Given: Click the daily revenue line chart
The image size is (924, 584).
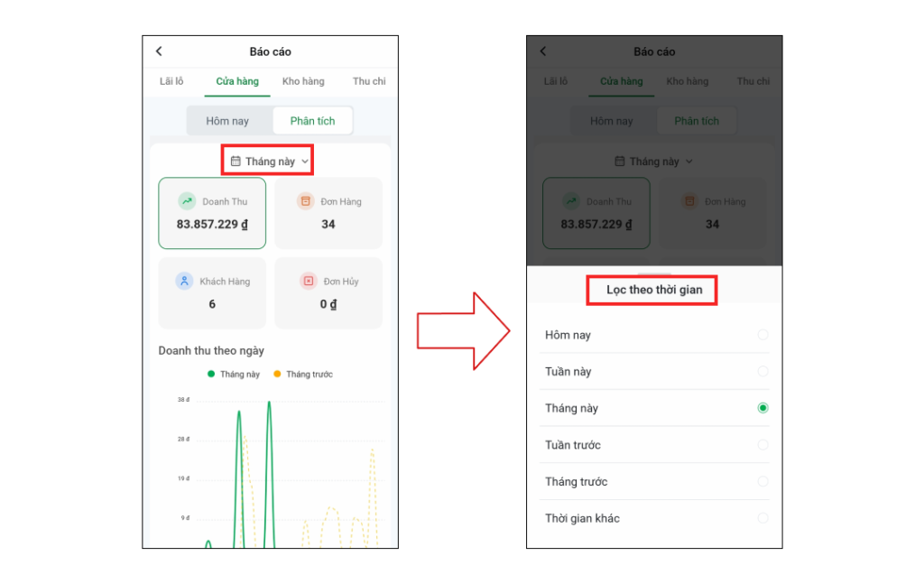Looking at the screenshot, I should (x=282, y=471).
